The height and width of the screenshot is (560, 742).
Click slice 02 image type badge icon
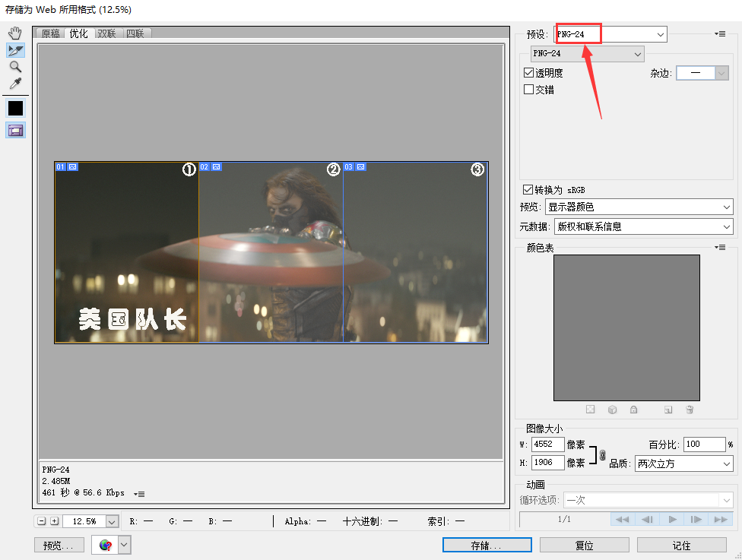tap(216, 167)
